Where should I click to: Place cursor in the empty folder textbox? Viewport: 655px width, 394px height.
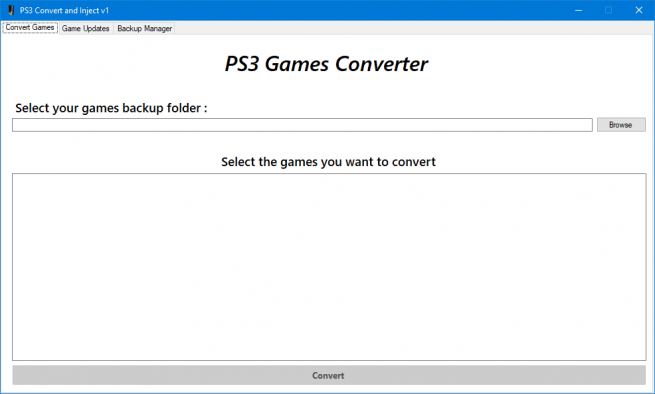pyautogui.click(x=302, y=125)
